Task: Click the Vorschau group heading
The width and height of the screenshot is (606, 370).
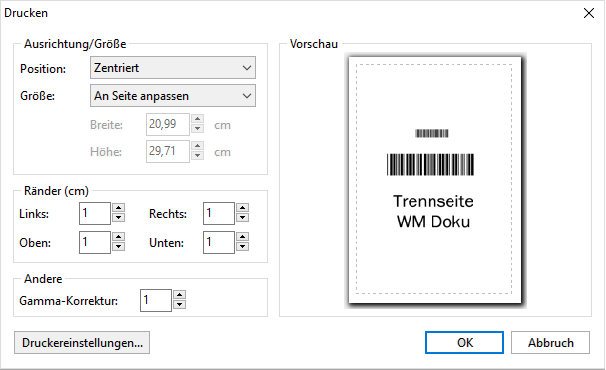Action: point(314,44)
